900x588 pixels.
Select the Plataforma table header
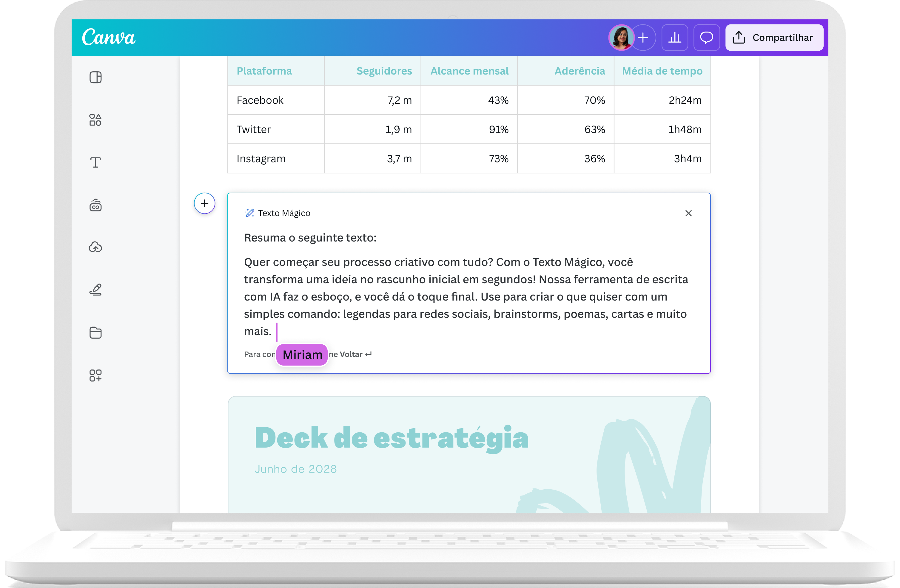click(264, 71)
